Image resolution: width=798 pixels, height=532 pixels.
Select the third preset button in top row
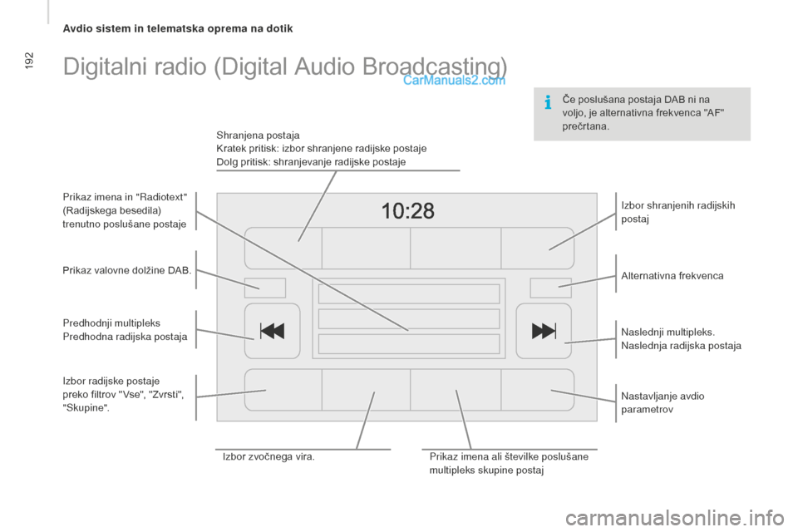(x=456, y=248)
